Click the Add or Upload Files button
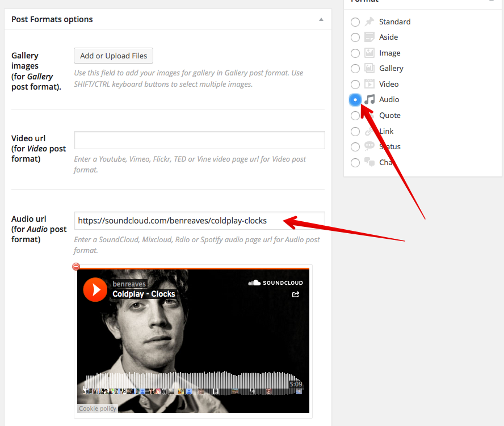504x426 pixels. [114, 56]
